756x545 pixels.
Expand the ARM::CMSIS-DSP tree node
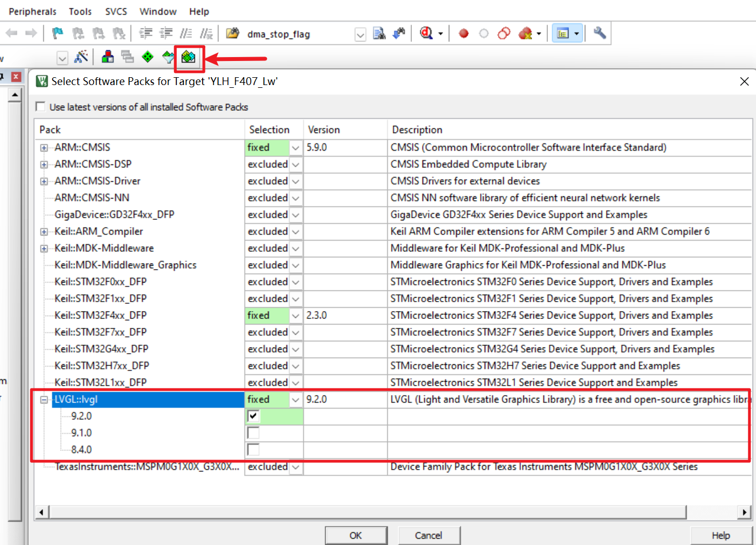click(x=44, y=165)
